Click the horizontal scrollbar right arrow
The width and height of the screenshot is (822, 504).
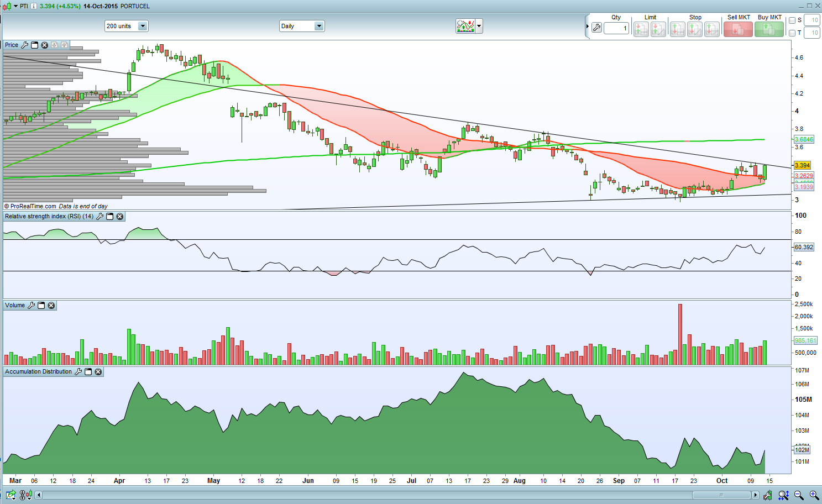tap(756, 495)
